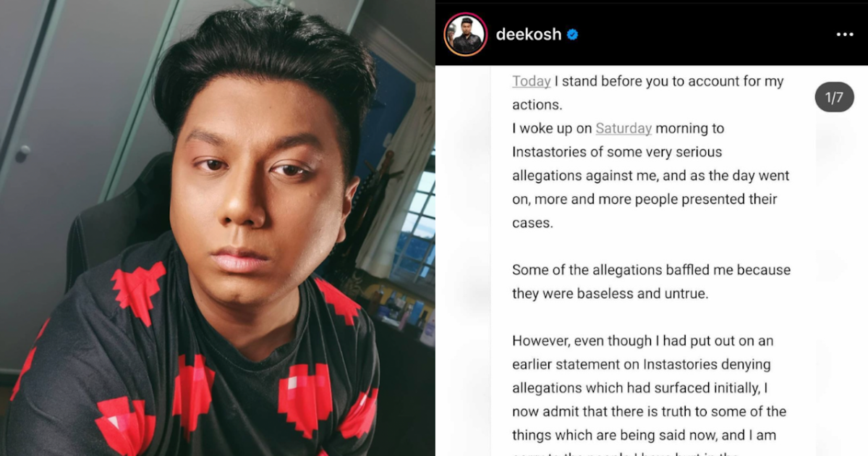Screen dimensions: 868x456
Task: Click the word "cases." ending first paragraph
Action: 532,223
